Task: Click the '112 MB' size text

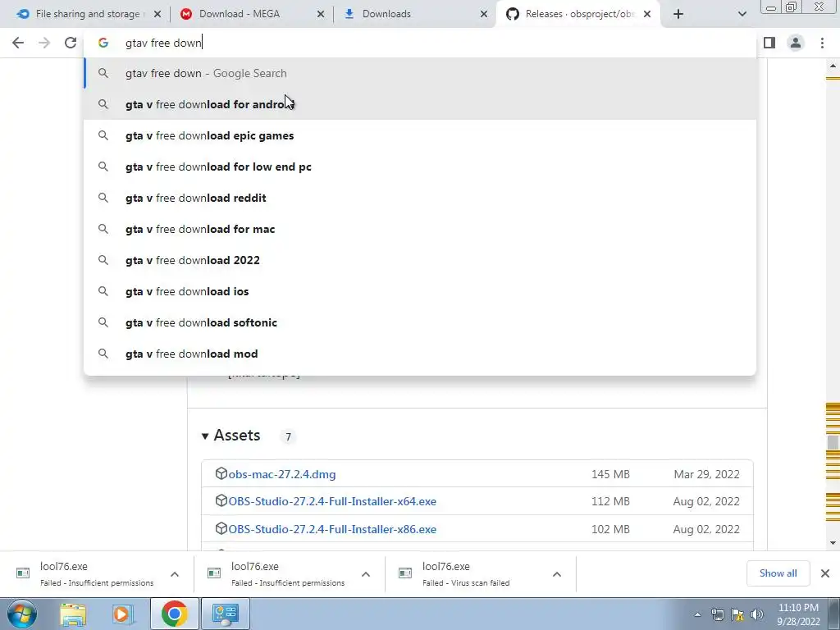Action: point(610,501)
